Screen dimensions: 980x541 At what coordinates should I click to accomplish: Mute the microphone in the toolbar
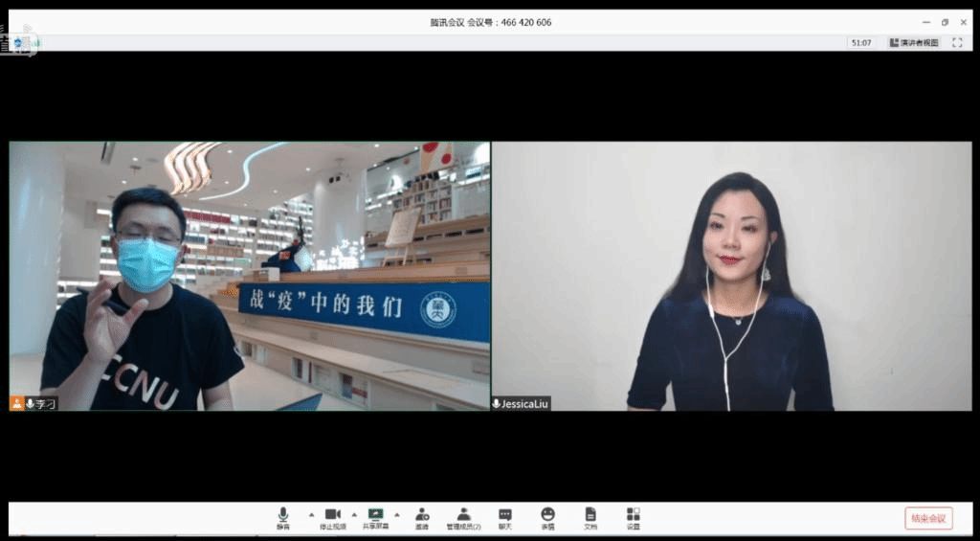[x=283, y=517]
